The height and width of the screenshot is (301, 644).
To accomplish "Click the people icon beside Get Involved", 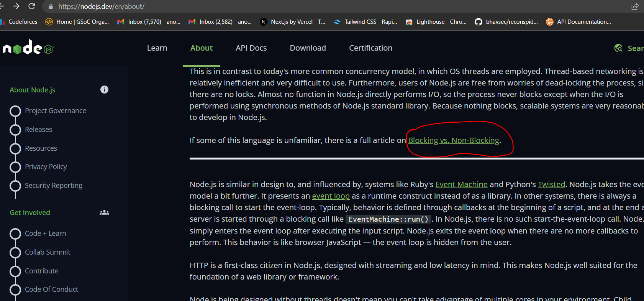I will pyautogui.click(x=104, y=212).
